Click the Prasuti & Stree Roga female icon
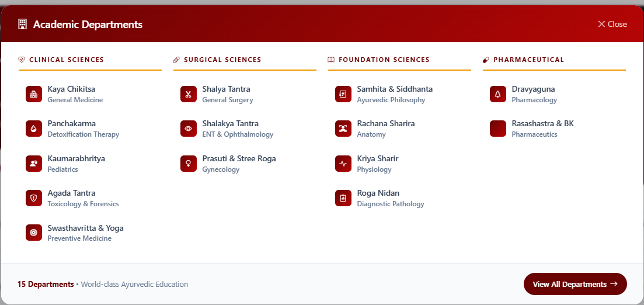The height and width of the screenshot is (305, 644). 188,164
